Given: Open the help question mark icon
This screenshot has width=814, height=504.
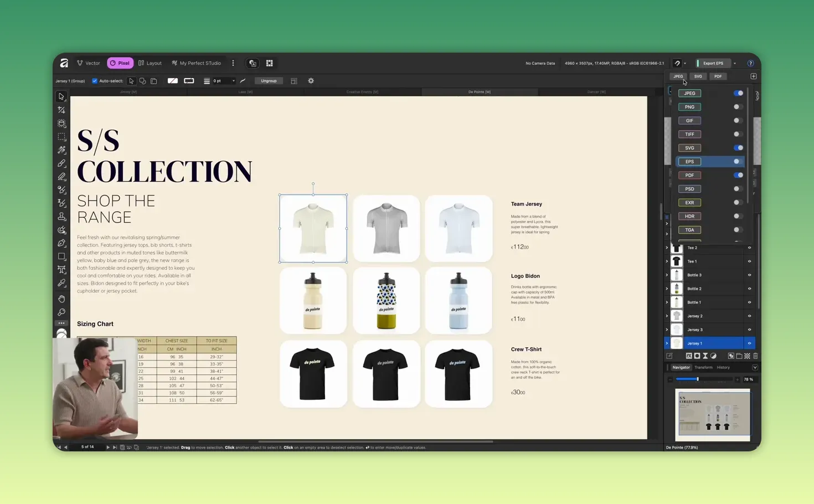Looking at the screenshot, I should pos(750,63).
